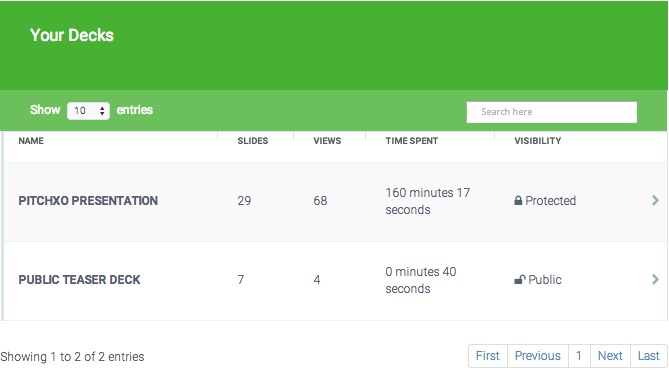Screen dimensions: 669x371
Task: Open the entries count dropdown showing 10
Action: [x=88, y=111]
